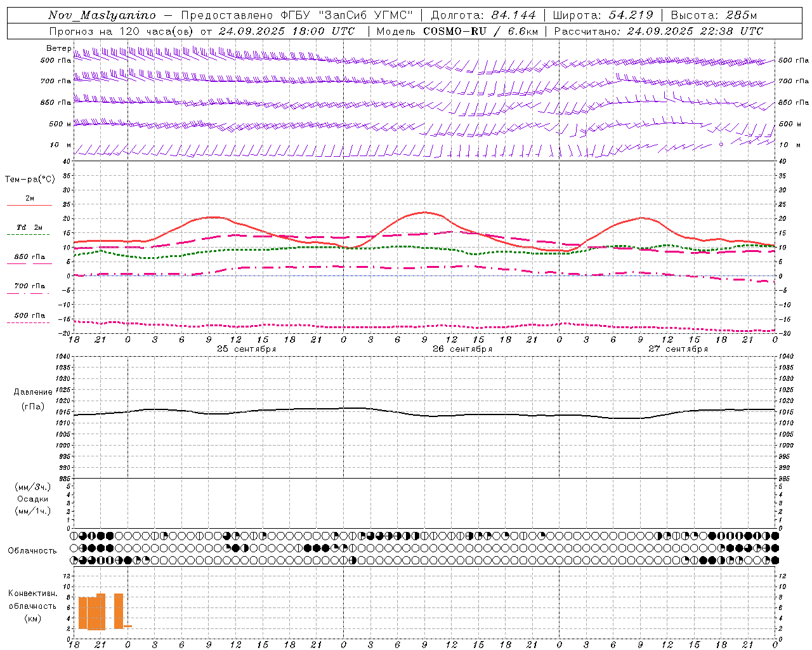The width and height of the screenshot is (812, 650).
Task: Click the dash-dot 700 гПа temperature legend line
Action: tap(29, 293)
